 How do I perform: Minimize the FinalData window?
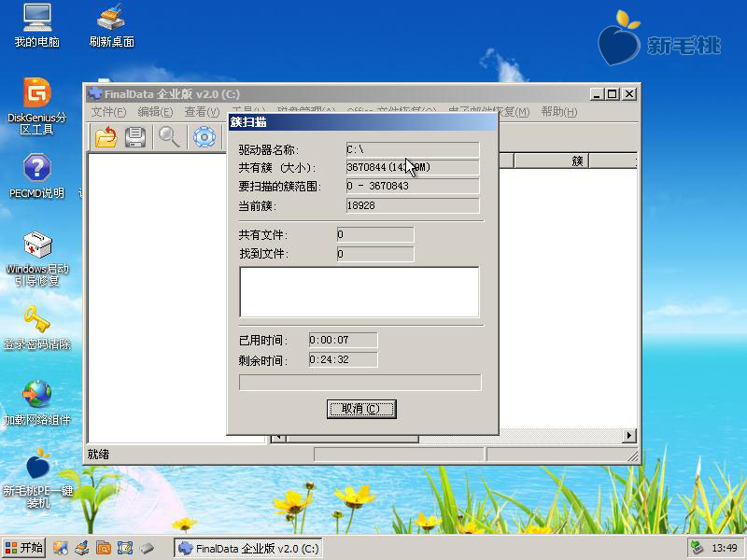[597, 94]
